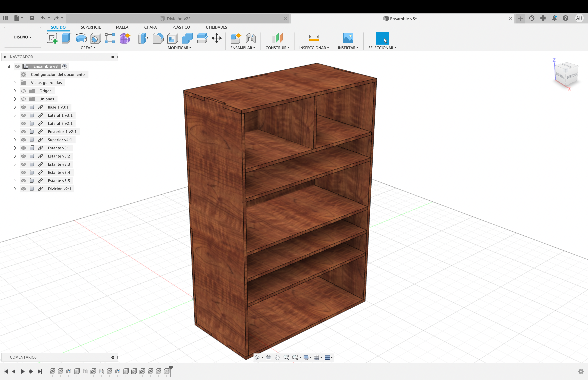Select the Hole tool
The image size is (588, 380).
point(96,38)
